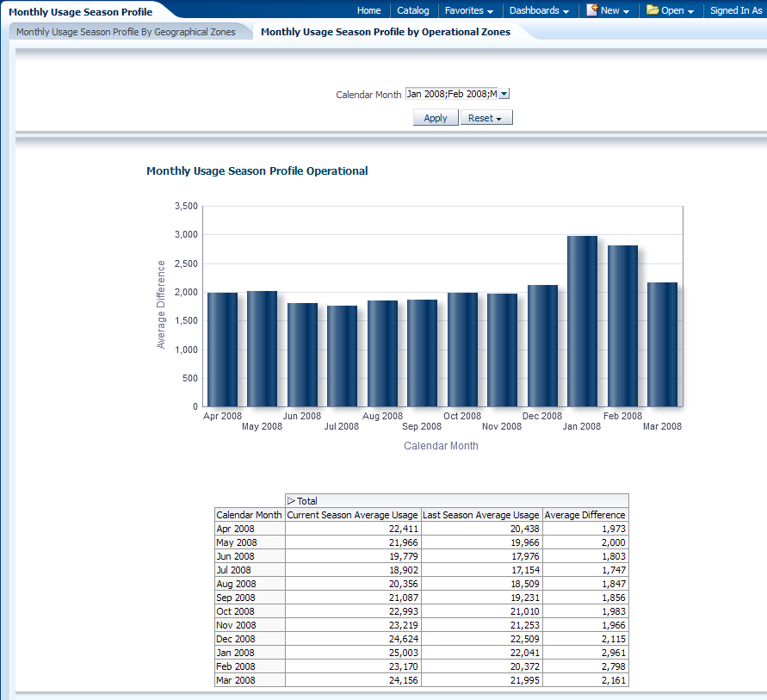Viewport: 767px width, 700px height.
Task: Click the Calendar Month column header
Action: click(249, 515)
